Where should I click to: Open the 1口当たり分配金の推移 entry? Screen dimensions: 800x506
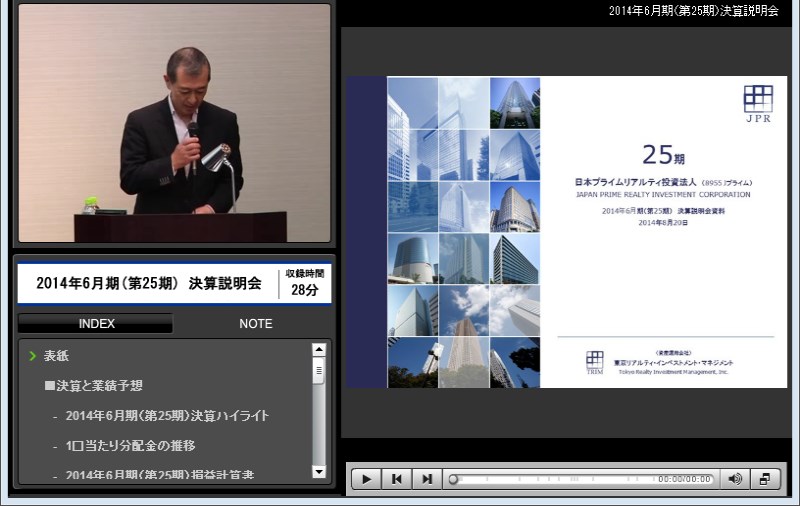coord(131,445)
